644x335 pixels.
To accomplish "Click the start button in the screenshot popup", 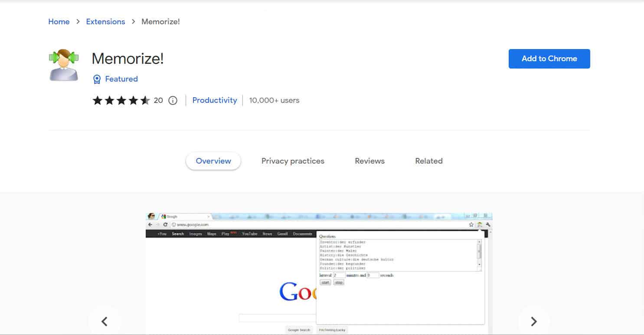I will [325, 282].
